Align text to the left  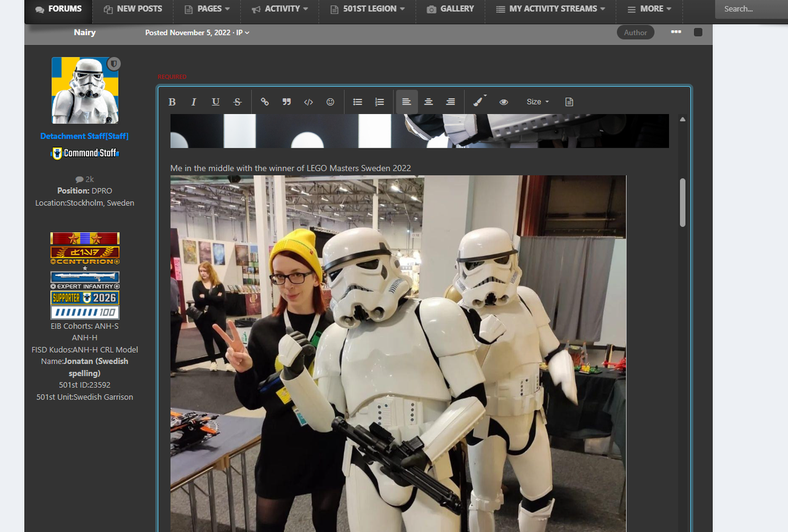click(406, 102)
